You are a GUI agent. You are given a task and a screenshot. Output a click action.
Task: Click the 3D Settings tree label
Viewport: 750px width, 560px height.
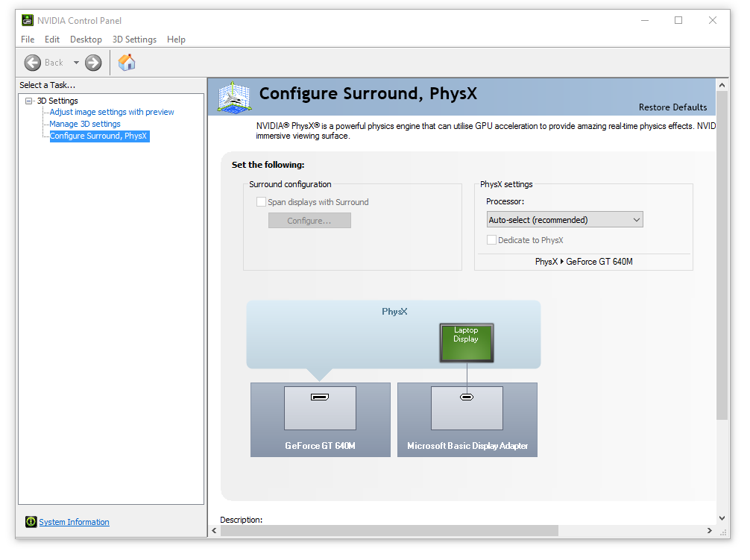(x=57, y=101)
